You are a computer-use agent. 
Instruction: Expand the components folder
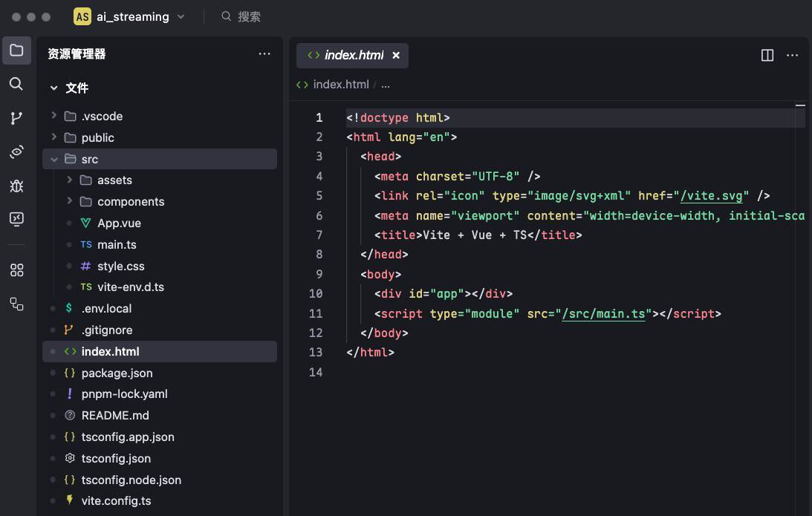pos(69,201)
